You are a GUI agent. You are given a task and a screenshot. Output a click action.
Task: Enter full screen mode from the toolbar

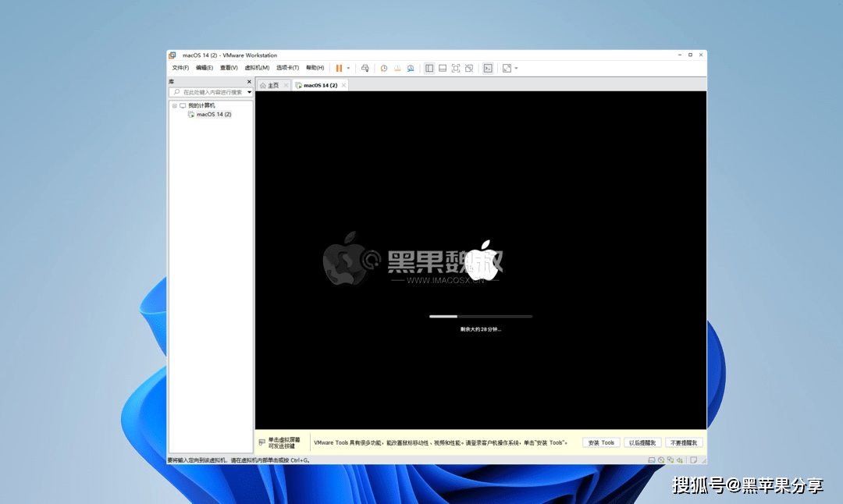coord(456,68)
